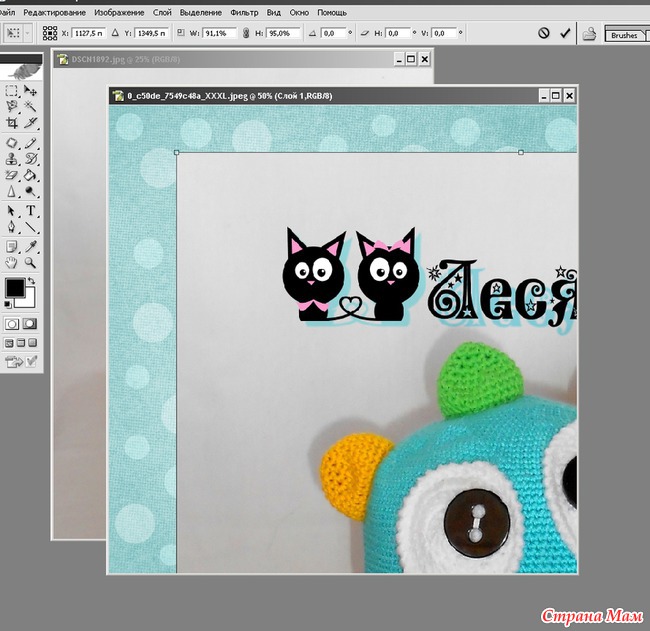Image resolution: width=650 pixels, height=631 pixels.
Task: Switch to the Brushes palette tab
Action: [x=623, y=35]
